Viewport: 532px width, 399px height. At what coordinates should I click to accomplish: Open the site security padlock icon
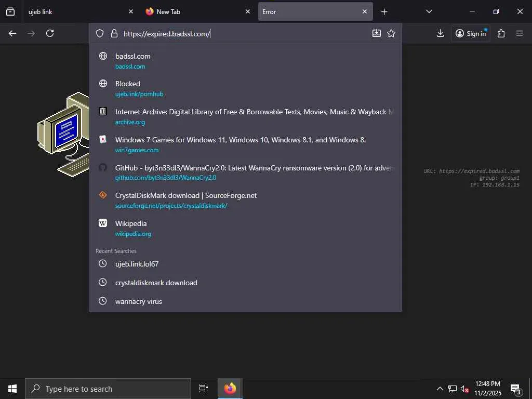pos(114,33)
